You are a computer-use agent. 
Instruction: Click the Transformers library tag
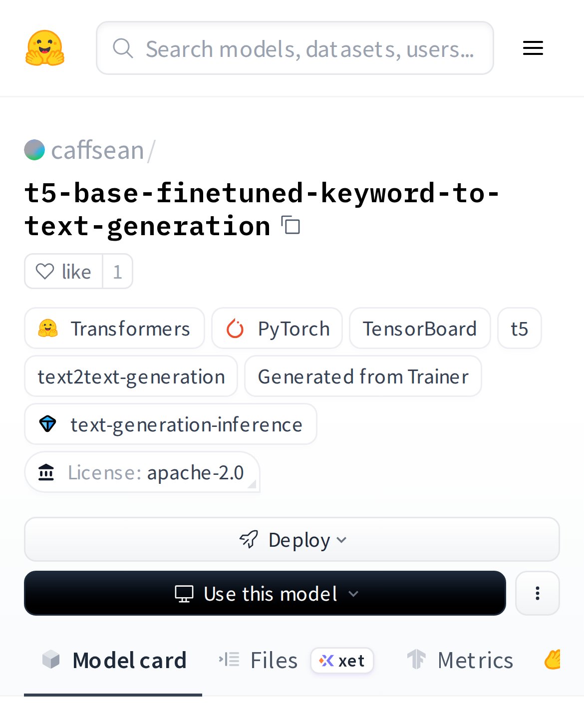[114, 329]
